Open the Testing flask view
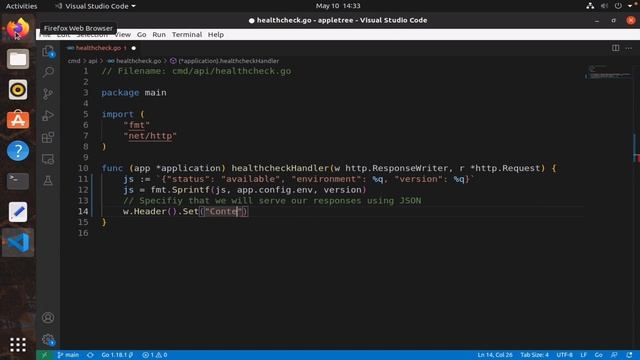640x360 pixels. coord(48,180)
